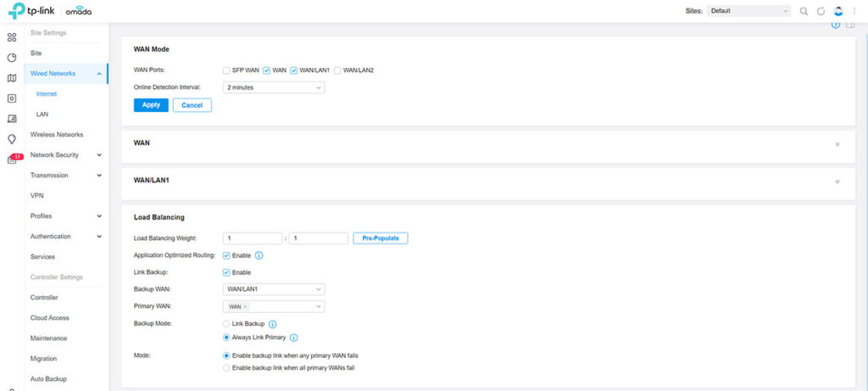Click the global search magnifier icon

[x=804, y=11]
